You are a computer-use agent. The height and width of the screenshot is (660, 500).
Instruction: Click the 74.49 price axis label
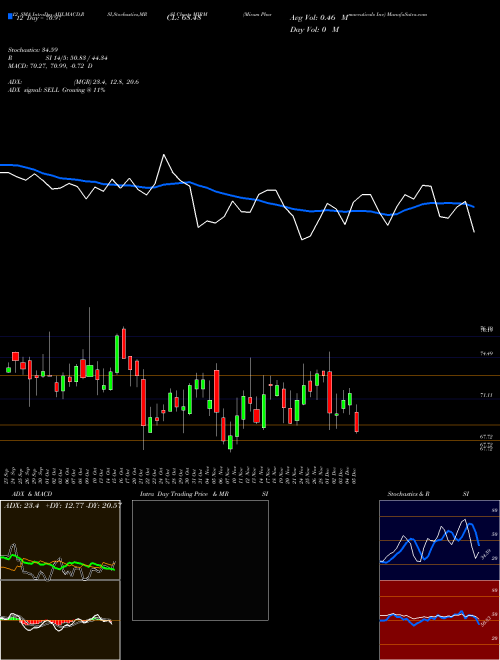point(486,354)
